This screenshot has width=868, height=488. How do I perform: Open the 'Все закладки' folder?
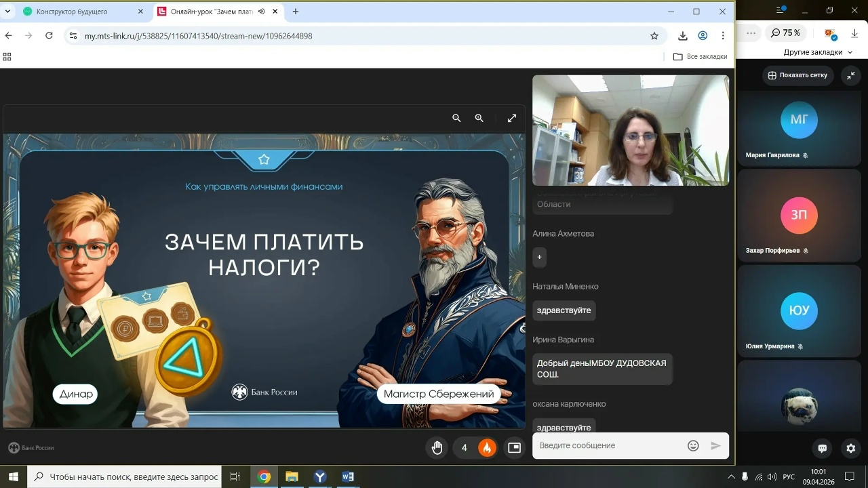(700, 56)
